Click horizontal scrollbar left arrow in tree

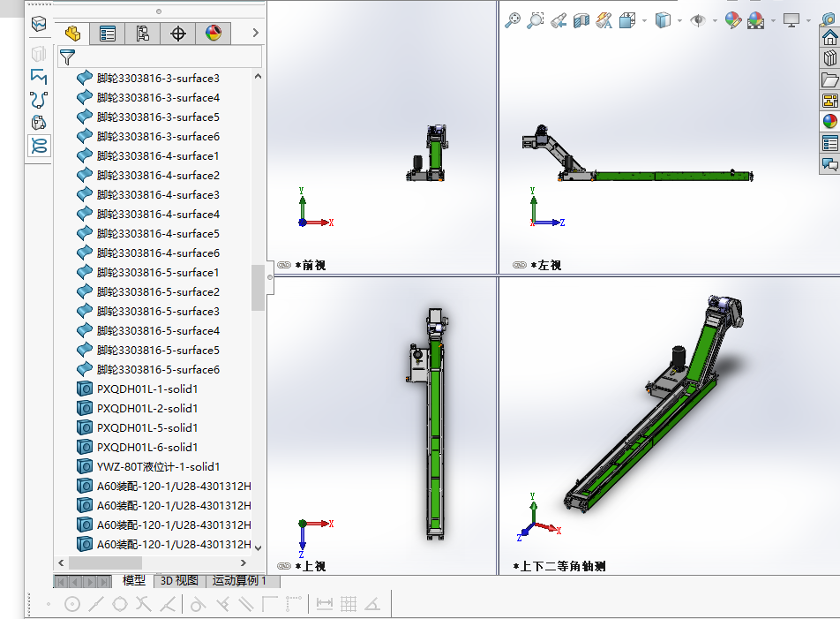(61, 562)
